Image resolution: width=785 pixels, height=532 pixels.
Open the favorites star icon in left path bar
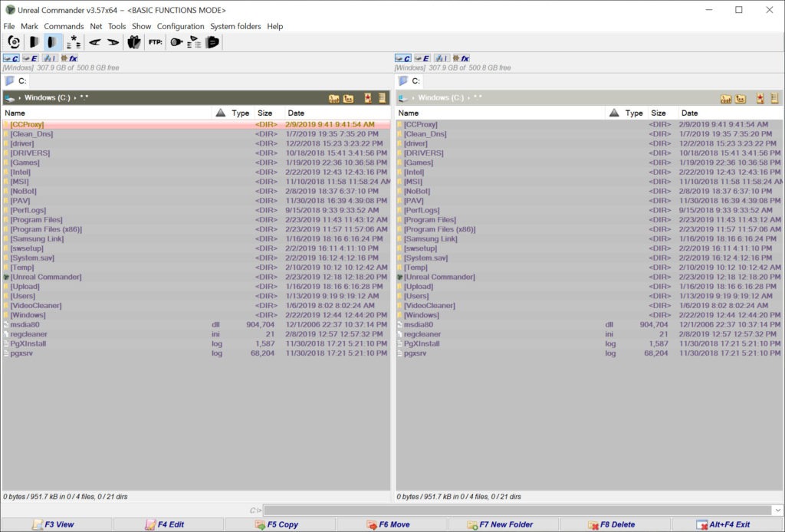(x=368, y=98)
